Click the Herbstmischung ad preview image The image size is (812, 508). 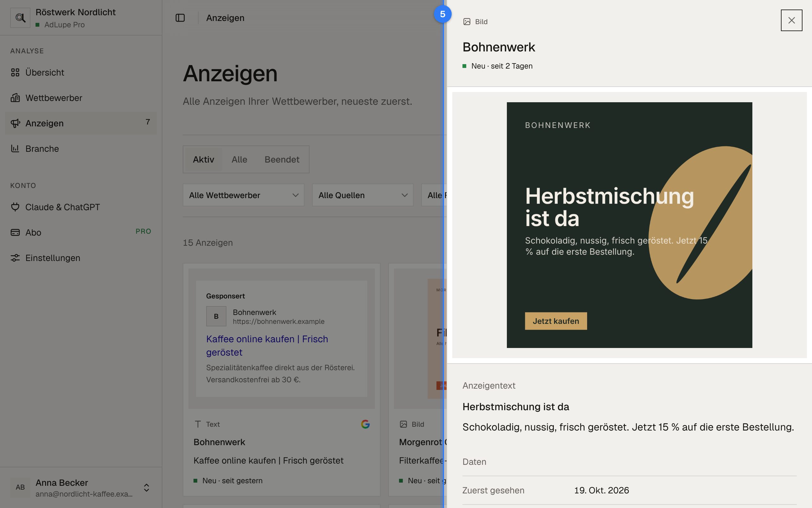630,225
